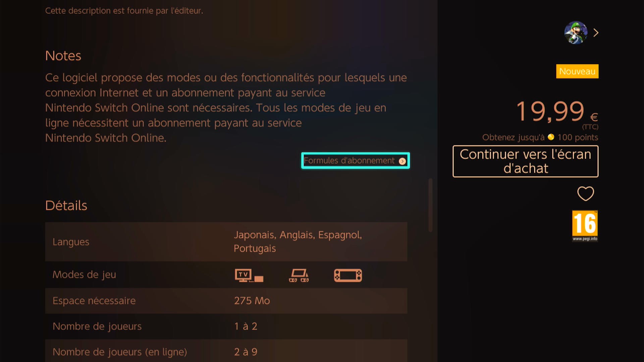Viewport: 644px width, 362px height.
Task: Open the Luigi user profile avatar
Action: pyautogui.click(x=576, y=33)
